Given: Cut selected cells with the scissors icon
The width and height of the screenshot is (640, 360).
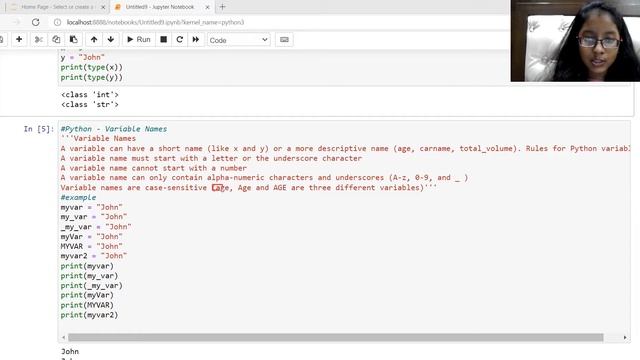Looking at the screenshot, I should click(39, 40).
